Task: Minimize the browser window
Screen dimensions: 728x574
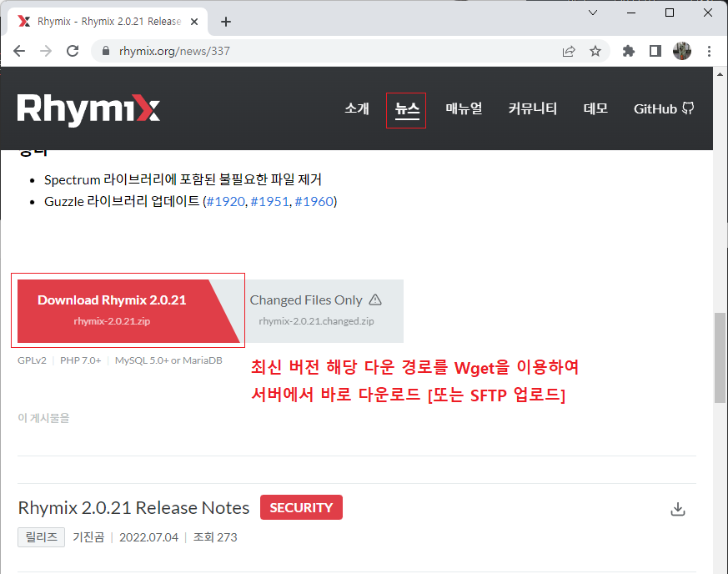Action: pos(631,13)
